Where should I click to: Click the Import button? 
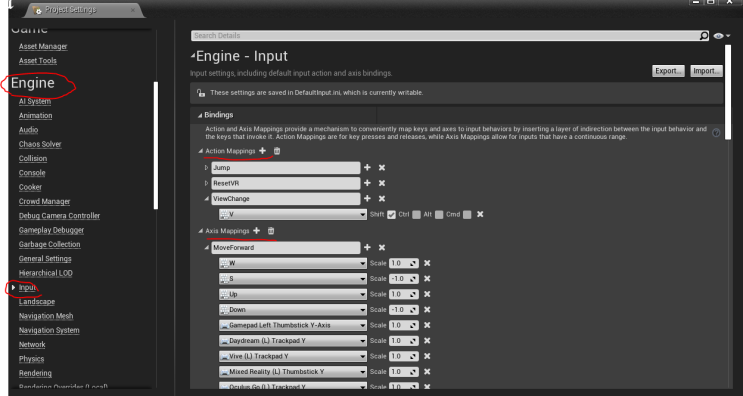(x=706, y=71)
